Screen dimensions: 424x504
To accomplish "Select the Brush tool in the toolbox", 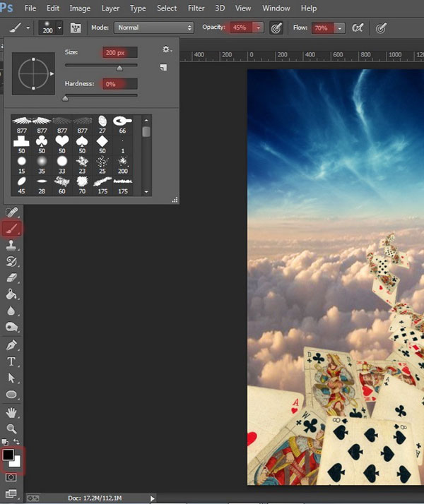I will [x=11, y=229].
